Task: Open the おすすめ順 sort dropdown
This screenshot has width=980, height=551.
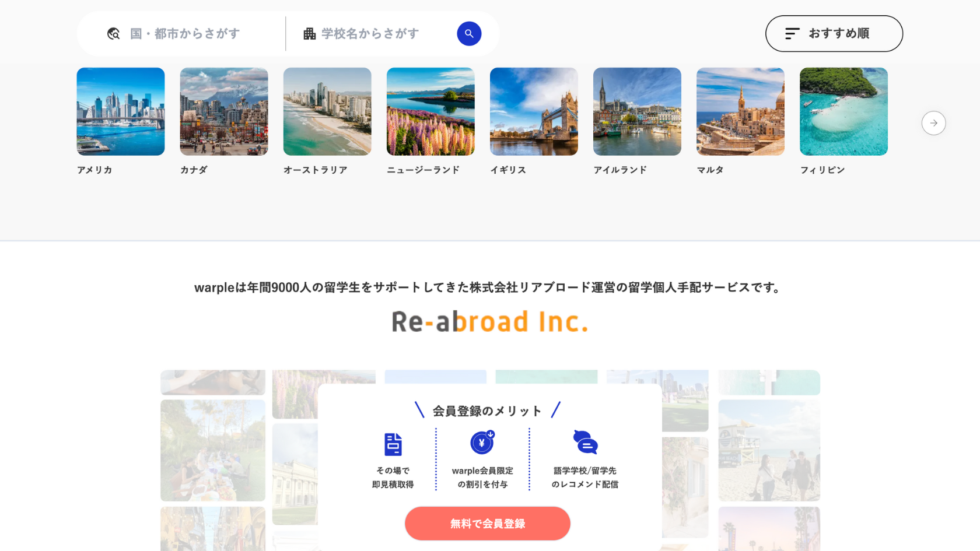Action: 834,34
